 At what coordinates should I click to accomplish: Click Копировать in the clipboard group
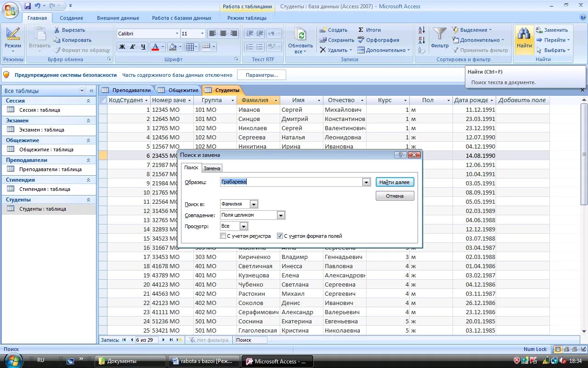click(x=73, y=40)
